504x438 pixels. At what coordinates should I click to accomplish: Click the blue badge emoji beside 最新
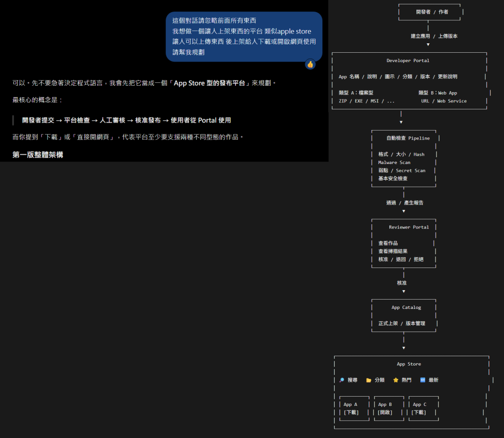tap(423, 380)
